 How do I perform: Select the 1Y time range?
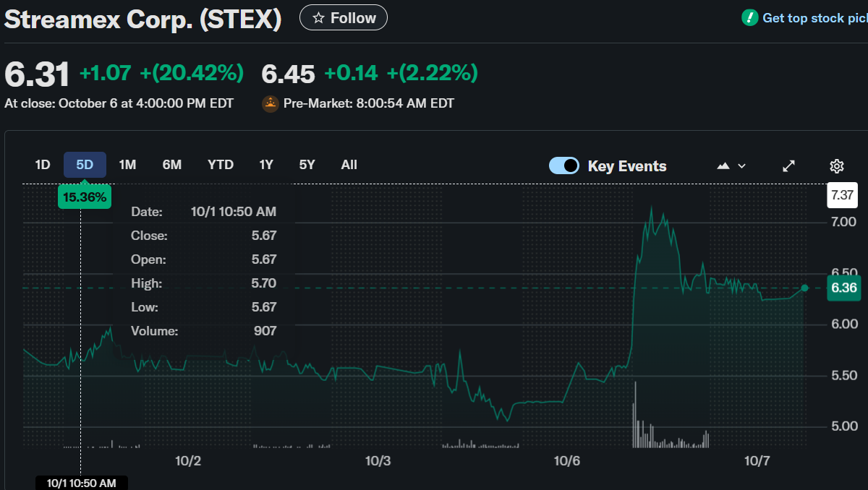pos(266,165)
